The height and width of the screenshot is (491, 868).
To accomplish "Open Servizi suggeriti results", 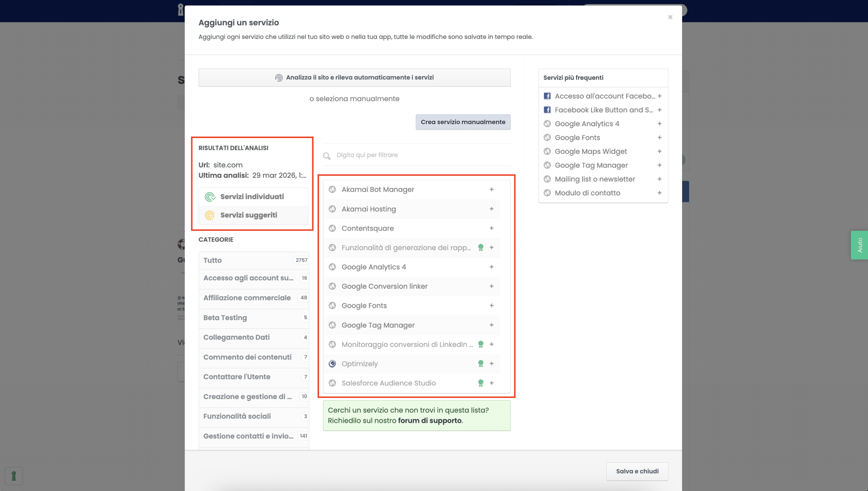I will (x=249, y=215).
